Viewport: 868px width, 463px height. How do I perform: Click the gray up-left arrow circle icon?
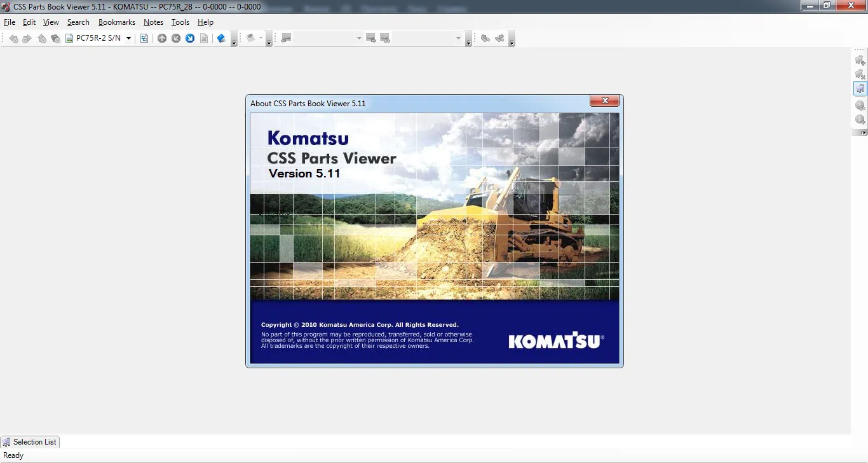point(176,38)
